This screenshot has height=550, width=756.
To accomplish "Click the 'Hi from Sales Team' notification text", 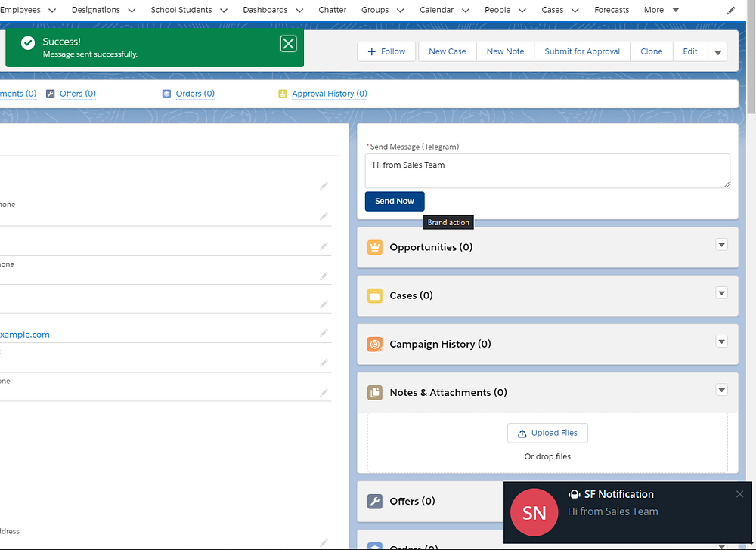I will tap(612, 512).
